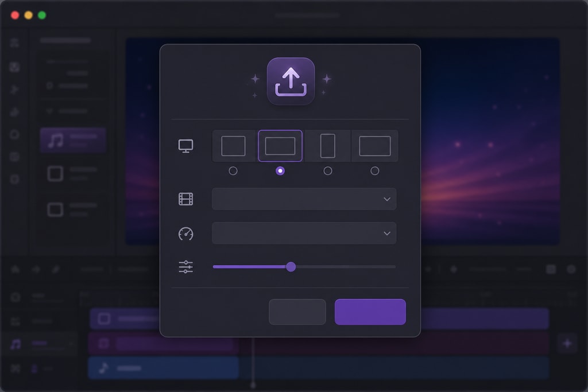
Task: Click the gray secondary button in the dialog
Action: coord(297,312)
